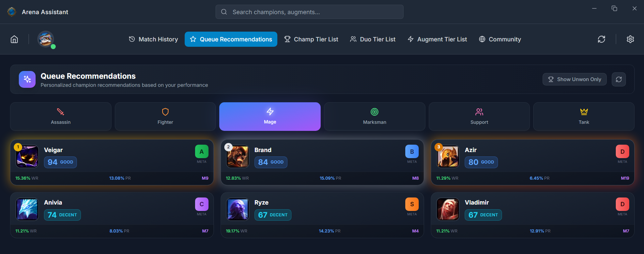644x254 pixels.
Task: Click Brand's B meta tier badge
Action: click(412, 151)
